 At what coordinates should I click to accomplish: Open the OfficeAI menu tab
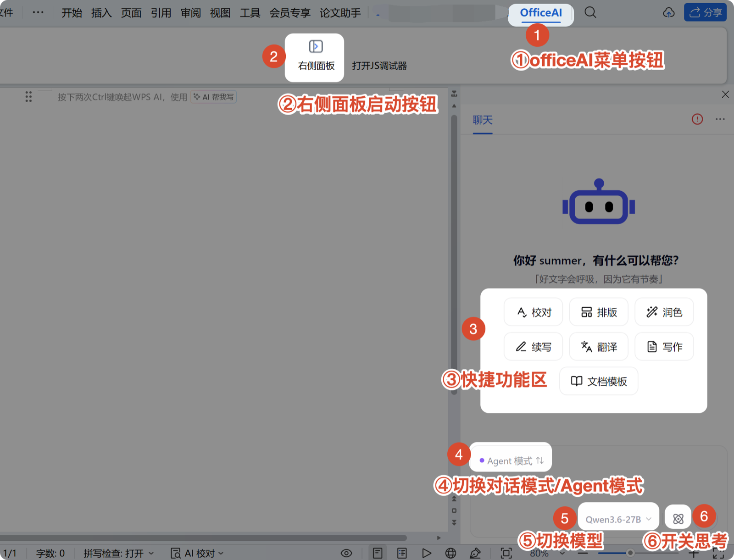click(540, 13)
